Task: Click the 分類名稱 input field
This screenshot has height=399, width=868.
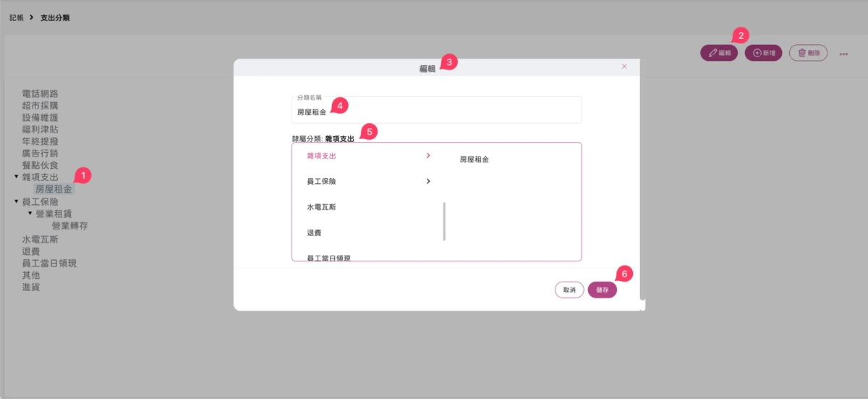Action: [x=436, y=110]
